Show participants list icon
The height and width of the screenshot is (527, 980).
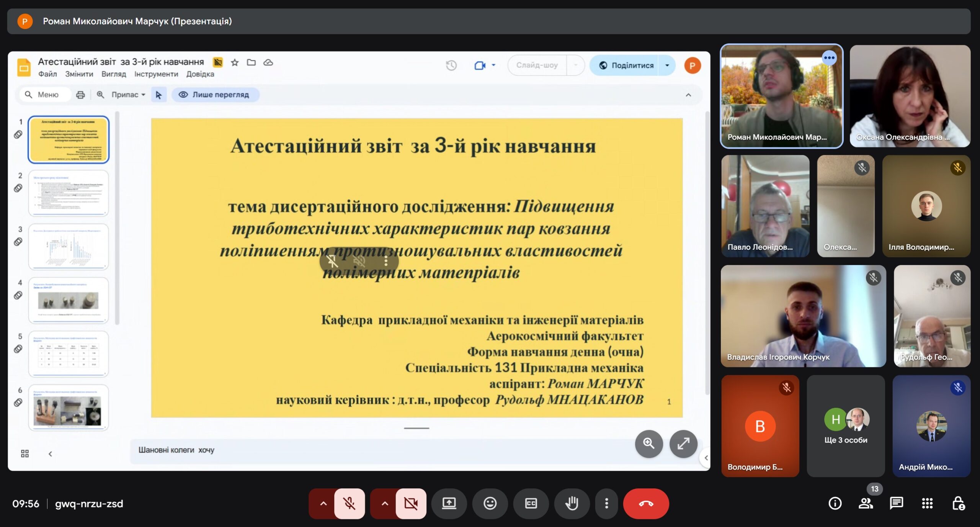tap(866, 503)
